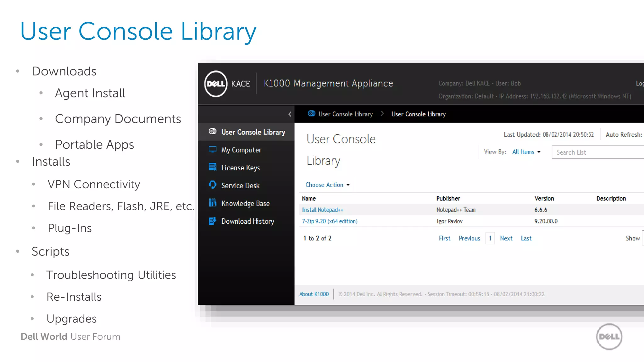Click the 6.6.6 version cell
Viewport: 644px width, 362px height.
tap(541, 210)
